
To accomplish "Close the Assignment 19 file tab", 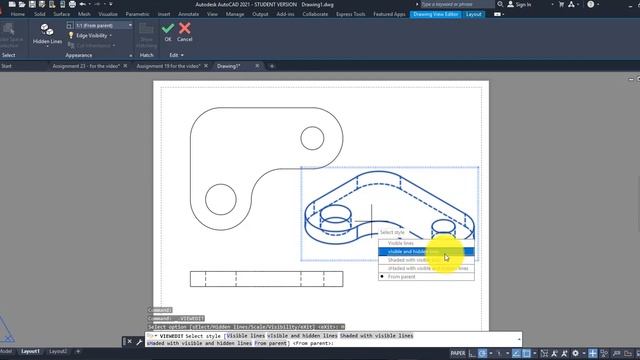I will click(206, 66).
